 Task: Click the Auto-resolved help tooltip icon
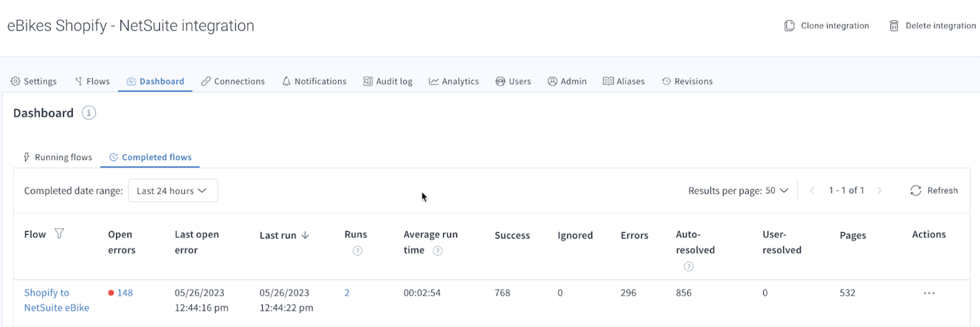coord(689,266)
